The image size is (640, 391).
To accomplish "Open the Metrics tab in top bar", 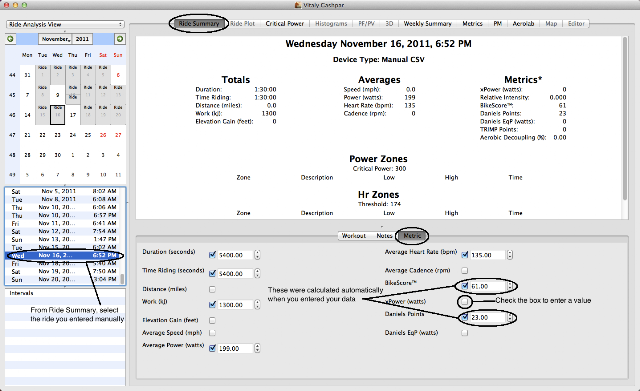I will [x=472, y=24].
